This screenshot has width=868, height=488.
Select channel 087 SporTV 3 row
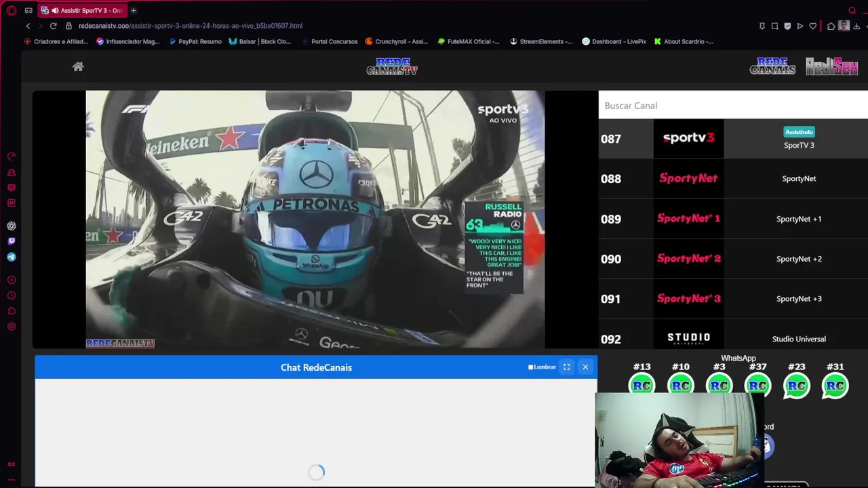coord(733,138)
